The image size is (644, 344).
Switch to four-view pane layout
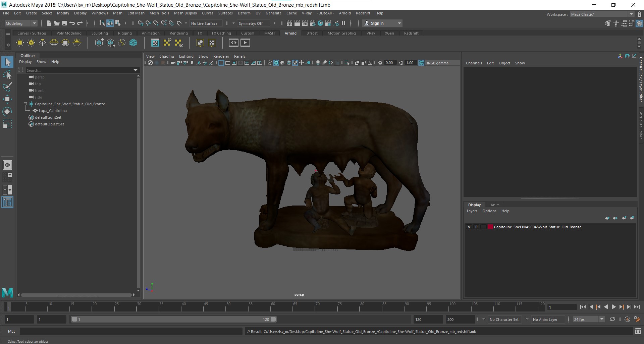tap(7, 177)
